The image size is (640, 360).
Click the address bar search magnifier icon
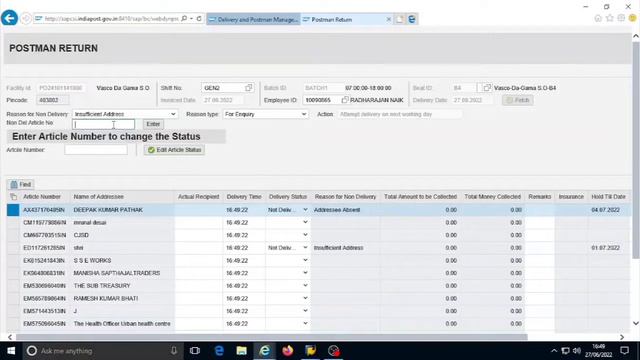(184, 19)
